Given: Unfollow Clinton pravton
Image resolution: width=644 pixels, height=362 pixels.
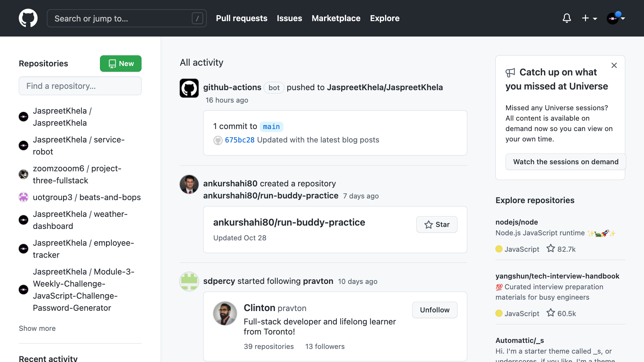Looking at the screenshot, I should point(435,310).
